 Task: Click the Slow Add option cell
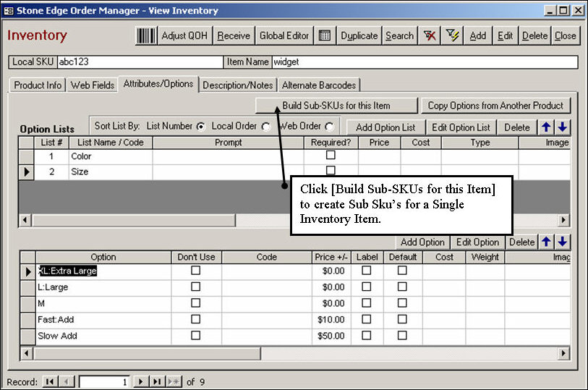click(103, 336)
